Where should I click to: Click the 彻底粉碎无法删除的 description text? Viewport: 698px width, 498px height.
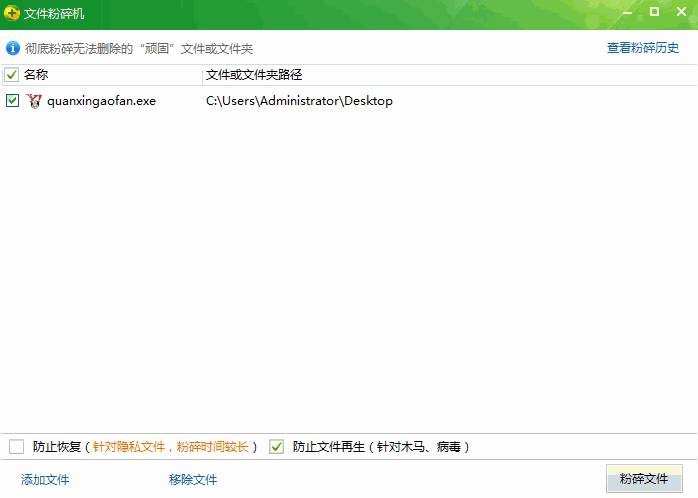point(139,48)
